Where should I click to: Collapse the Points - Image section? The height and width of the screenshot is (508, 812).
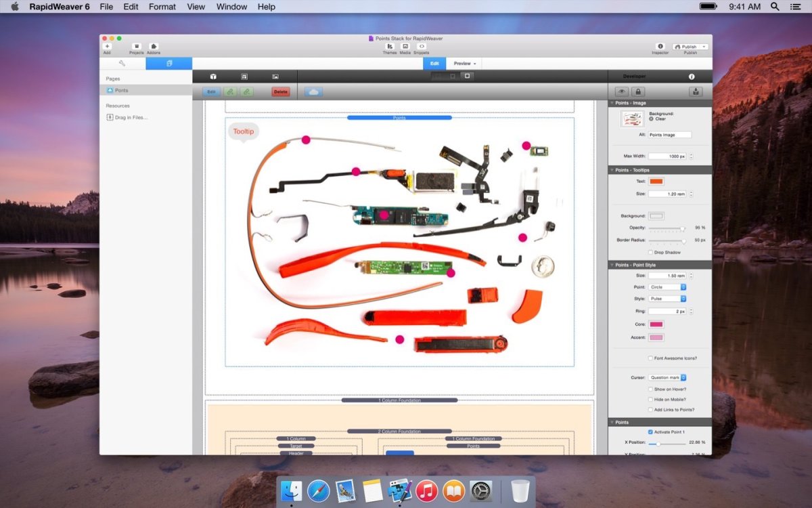(612, 103)
